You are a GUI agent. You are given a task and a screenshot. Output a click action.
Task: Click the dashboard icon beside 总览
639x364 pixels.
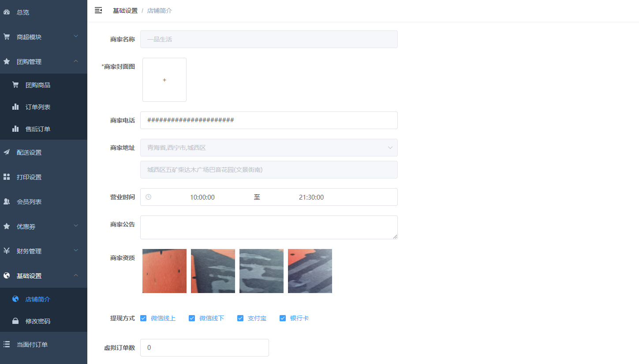(7, 12)
